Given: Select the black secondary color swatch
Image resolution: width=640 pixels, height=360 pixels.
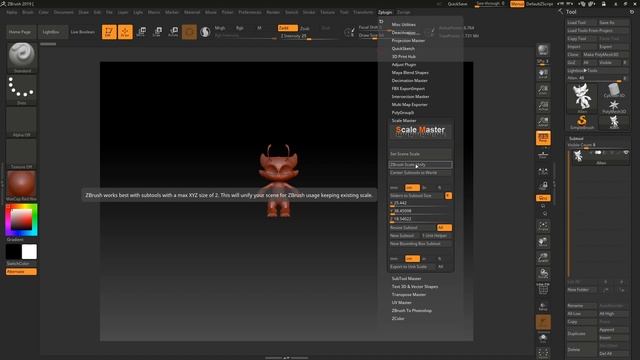Looking at the screenshot, I should point(13,252).
